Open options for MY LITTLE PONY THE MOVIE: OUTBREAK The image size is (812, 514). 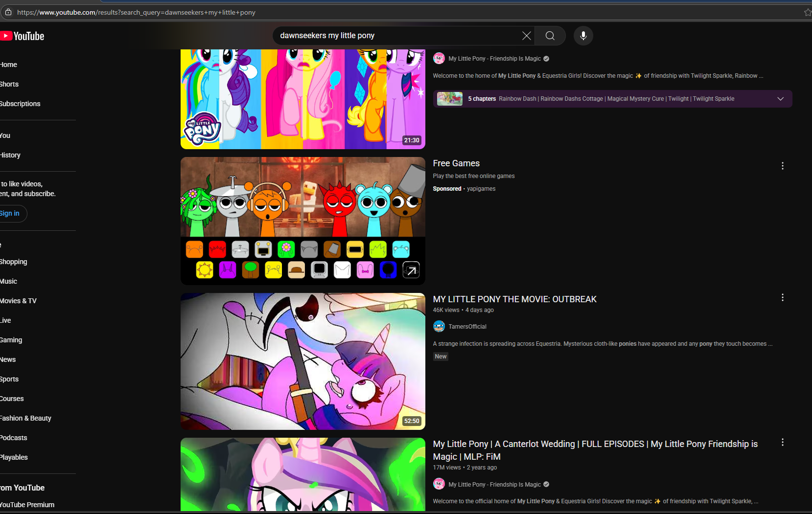tap(783, 297)
